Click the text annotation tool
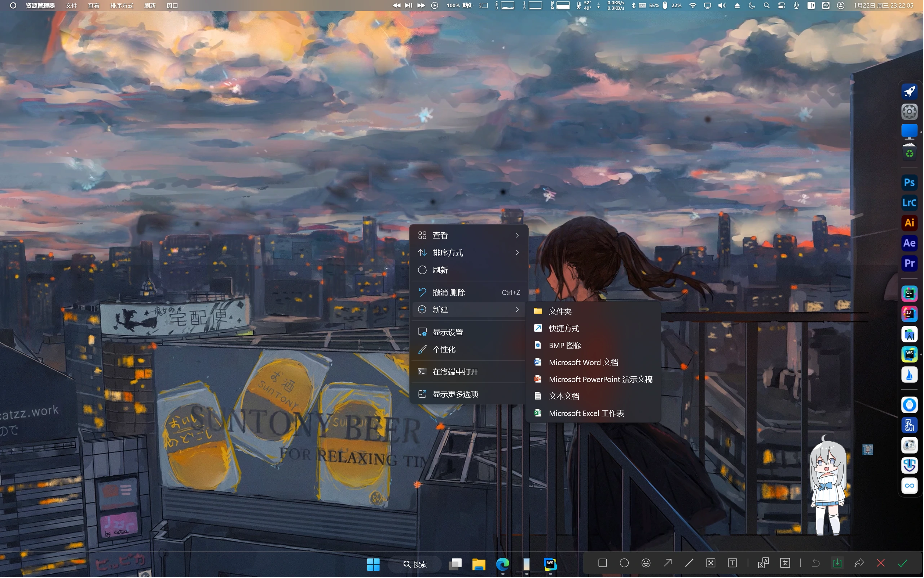924x578 pixels. [732, 563]
